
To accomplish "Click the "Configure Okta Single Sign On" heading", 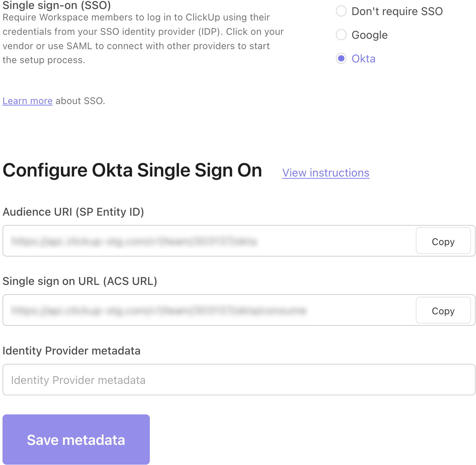I will 132,170.
